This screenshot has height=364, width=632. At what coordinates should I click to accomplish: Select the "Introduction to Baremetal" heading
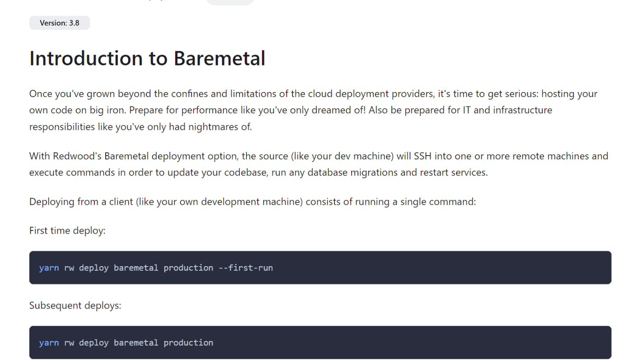pyautogui.click(x=147, y=58)
